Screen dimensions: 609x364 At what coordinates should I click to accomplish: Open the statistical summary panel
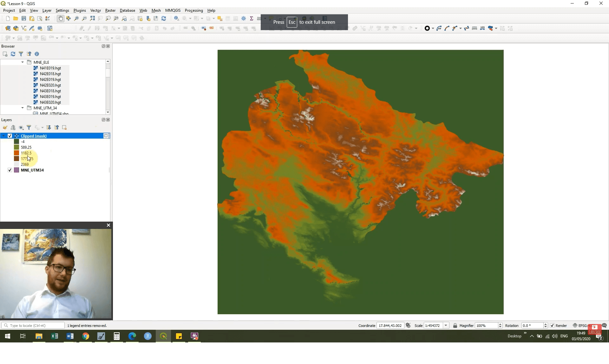[x=252, y=18]
